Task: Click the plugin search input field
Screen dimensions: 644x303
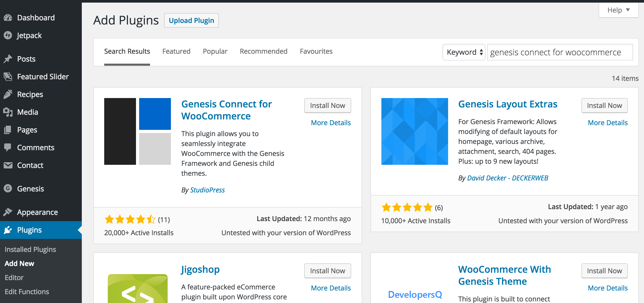Action: (x=560, y=52)
